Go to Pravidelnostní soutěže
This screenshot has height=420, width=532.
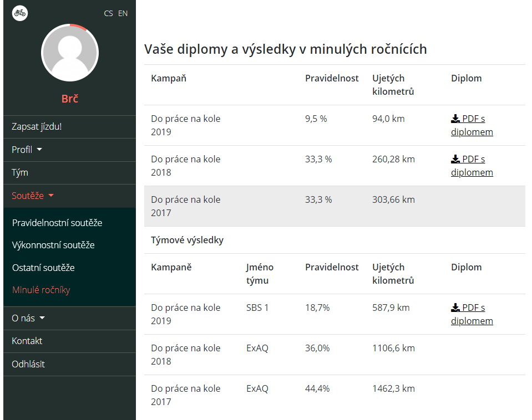[x=57, y=223]
